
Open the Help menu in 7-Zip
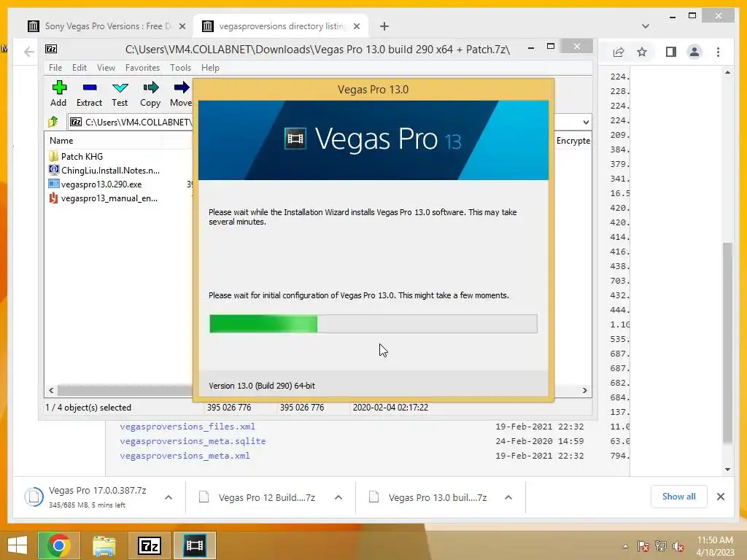pyautogui.click(x=210, y=68)
